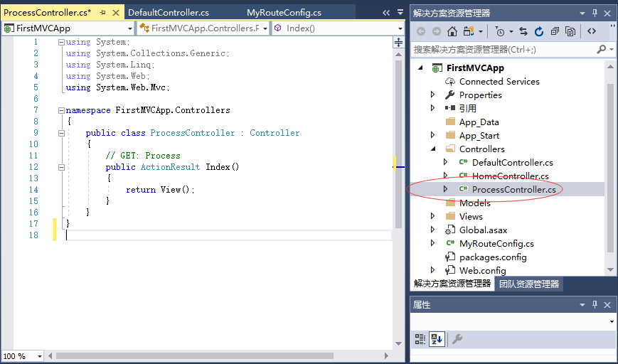Screen dimensions: 618x364
Task: Refresh the Solution Explorer
Action: (x=539, y=31)
